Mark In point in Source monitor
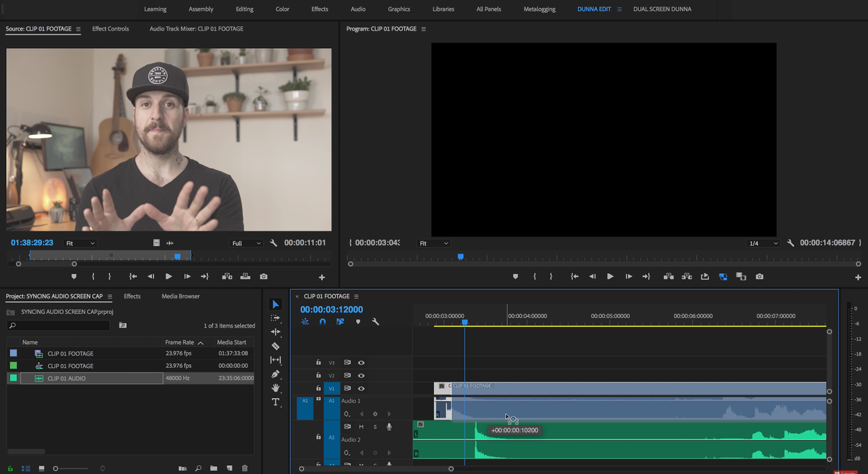Screen dimensions: 868x474 [93, 277]
